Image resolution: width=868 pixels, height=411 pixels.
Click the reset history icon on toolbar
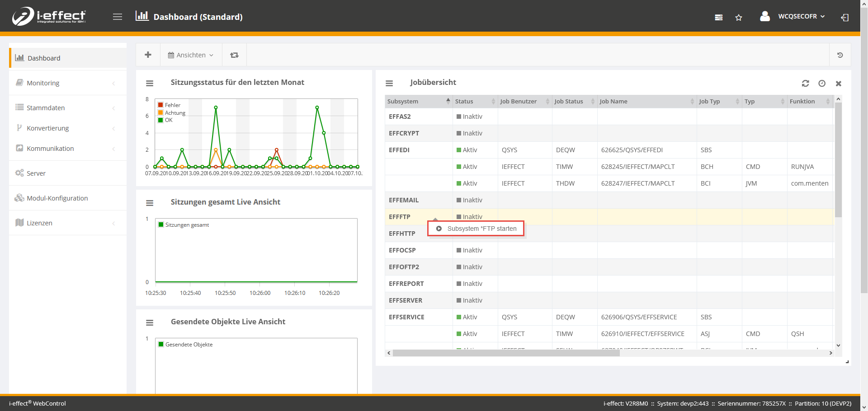(x=840, y=55)
